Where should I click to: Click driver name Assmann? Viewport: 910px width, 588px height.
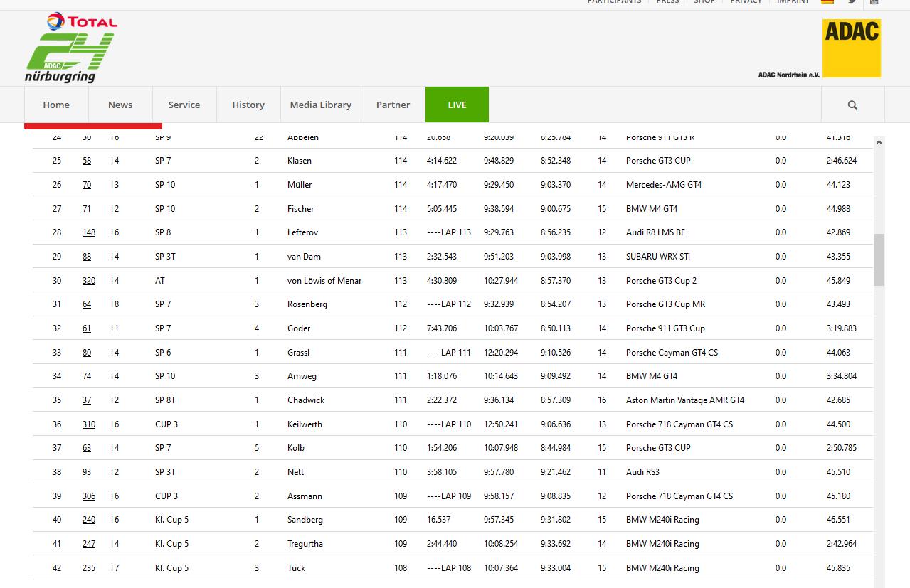(x=305, y=496)
